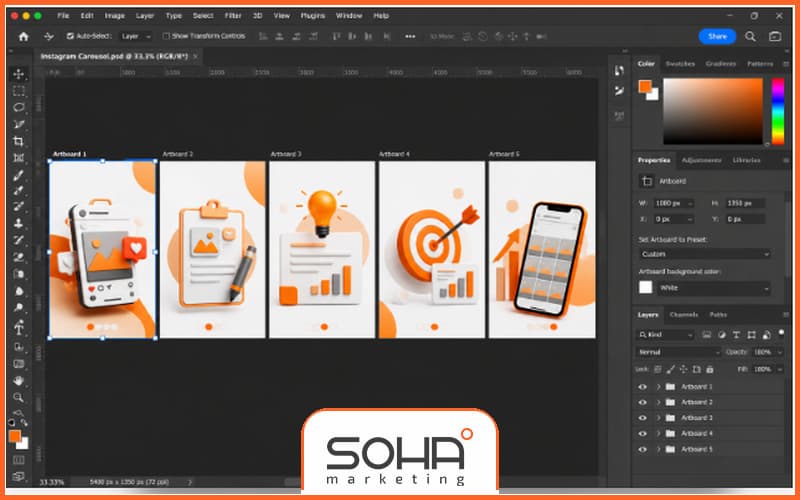Open the Auto-Select Layer dropdown
This screenshot has width=800, height=500.
(x=136, y=36)
